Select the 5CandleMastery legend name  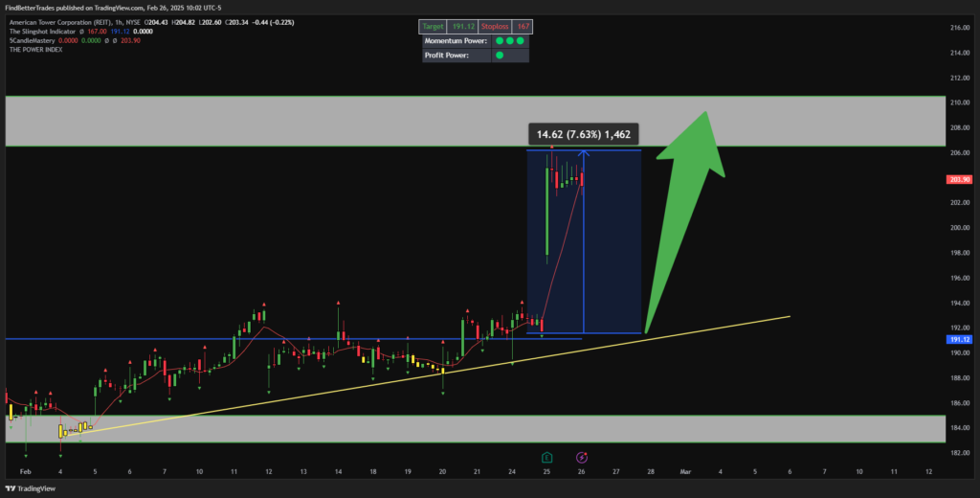click(x=32, y=40)
